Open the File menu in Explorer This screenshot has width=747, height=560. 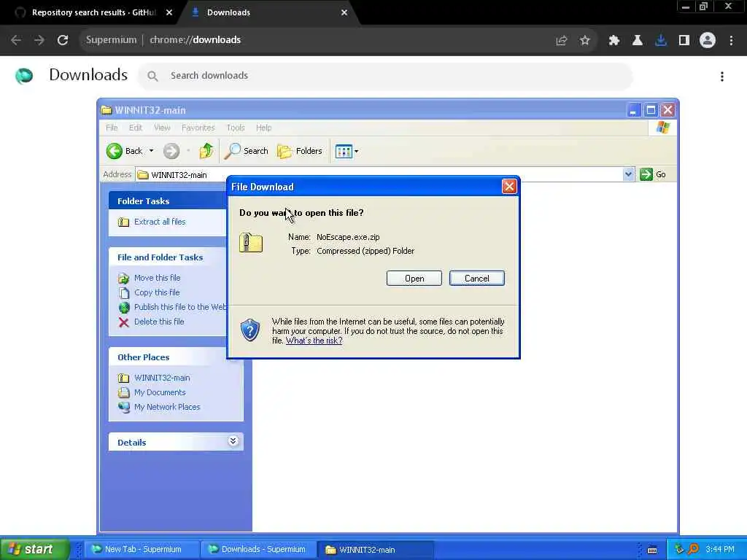(x=112, y=128)
